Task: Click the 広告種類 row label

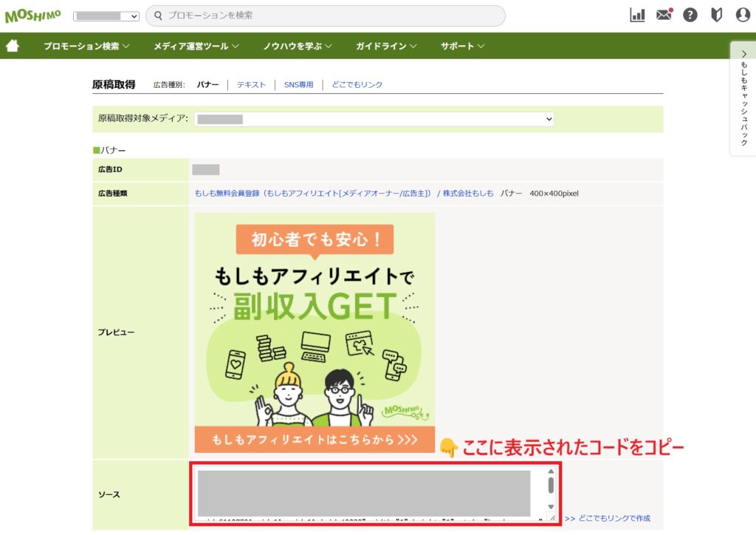Action: pos(112,193)
